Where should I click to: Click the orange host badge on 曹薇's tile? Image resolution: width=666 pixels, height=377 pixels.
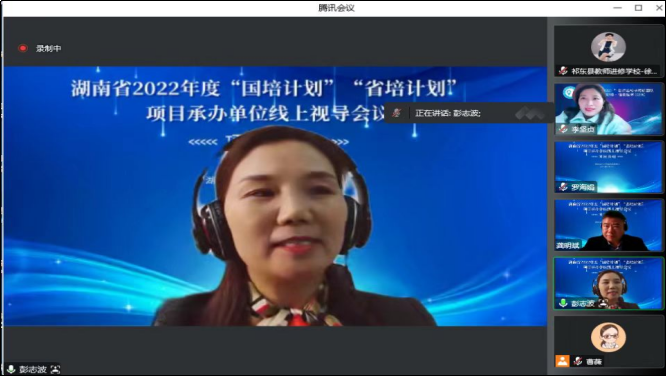point(562,361)
